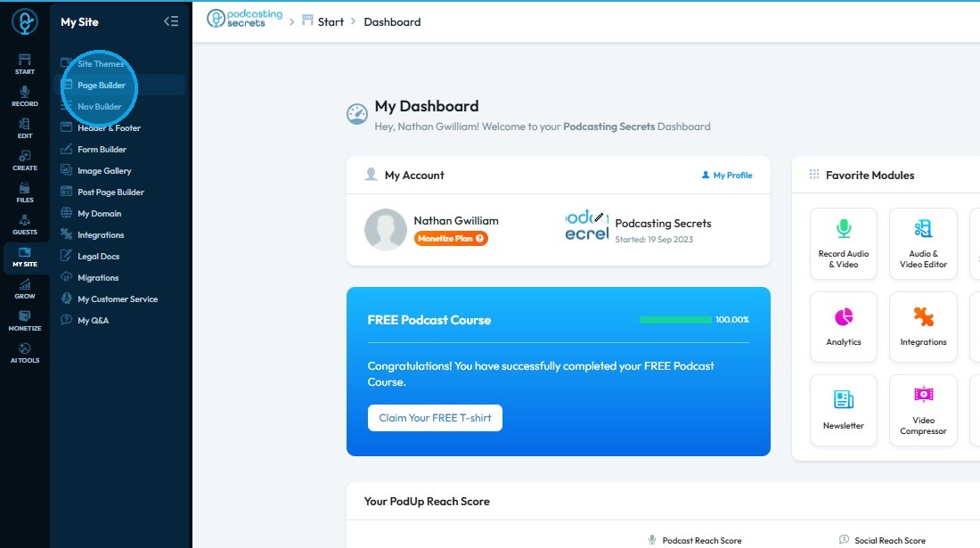Image resolution: width=980 pixels, height=548 pixels.
Task: Open the Audio & Video Editor module
Action: 923,243
